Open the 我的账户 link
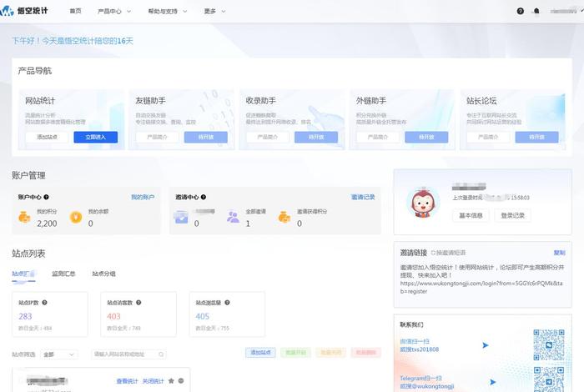 tap(143, 197)
